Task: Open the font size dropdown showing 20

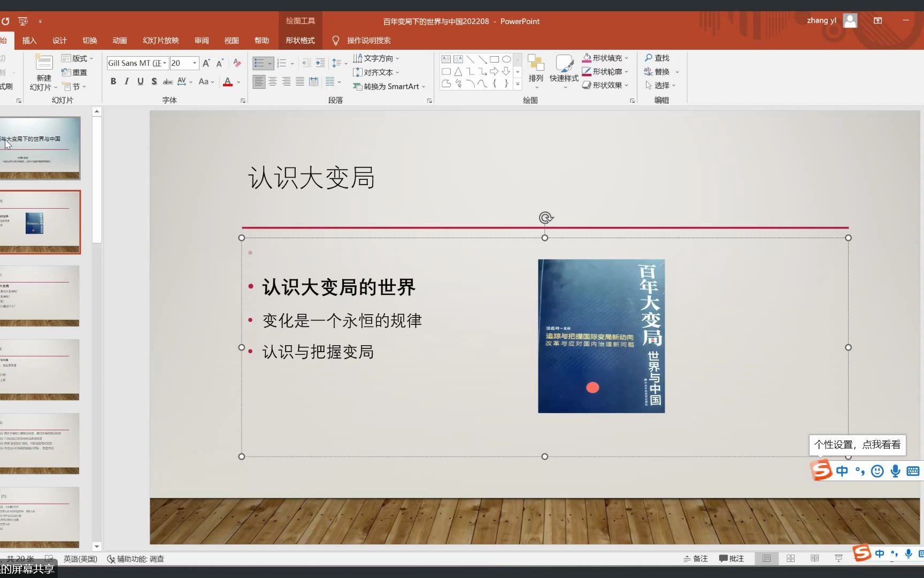Action: click(195, 63)
